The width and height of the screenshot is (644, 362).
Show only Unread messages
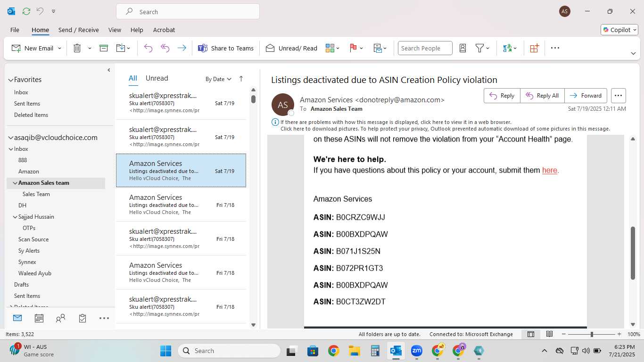point(157,78)
